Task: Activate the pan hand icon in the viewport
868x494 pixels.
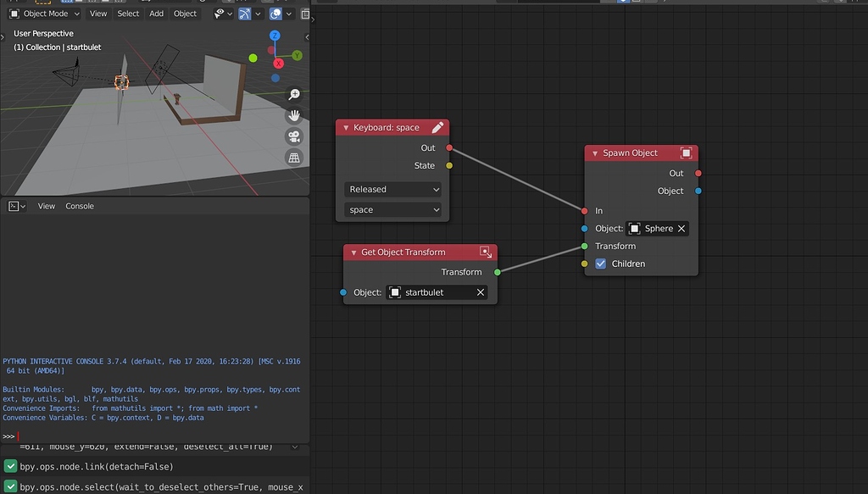Action: (x=293, y=115)
